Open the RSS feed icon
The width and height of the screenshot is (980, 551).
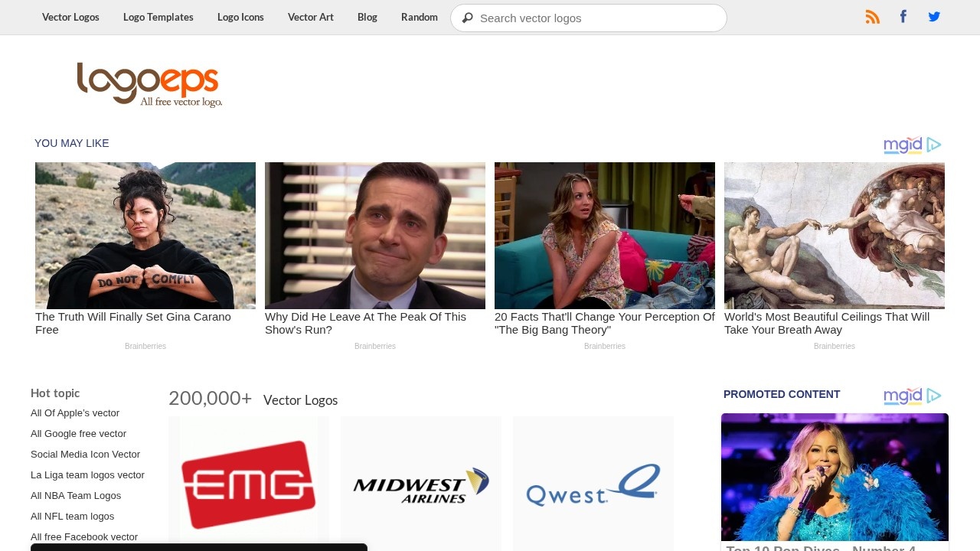(872, 17)
